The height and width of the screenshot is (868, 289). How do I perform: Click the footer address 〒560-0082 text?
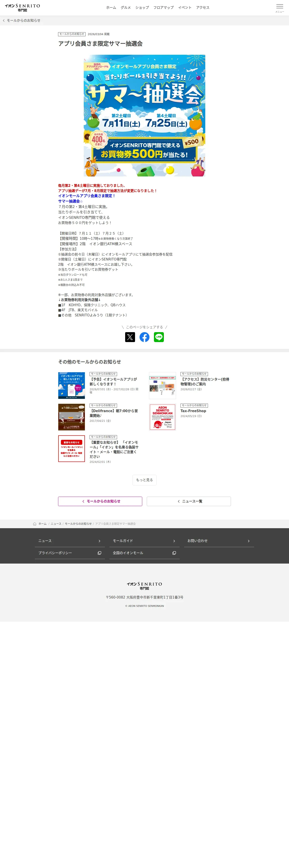144,597
